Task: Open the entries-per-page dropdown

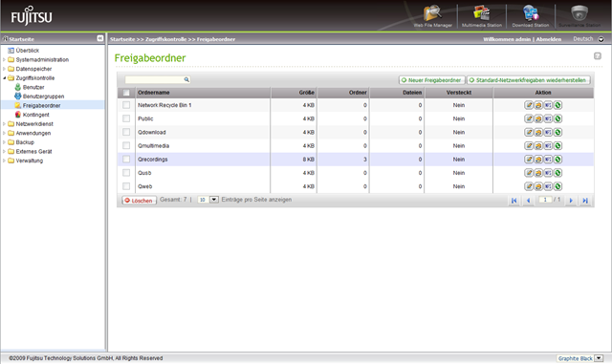Action: [x=214, y=200]
